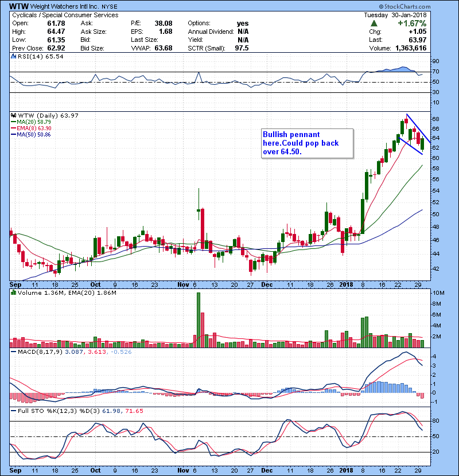Viewport: 459px width, 476px height.
Task: Click the Bid Size: label
Action: [x=92, y=48]
